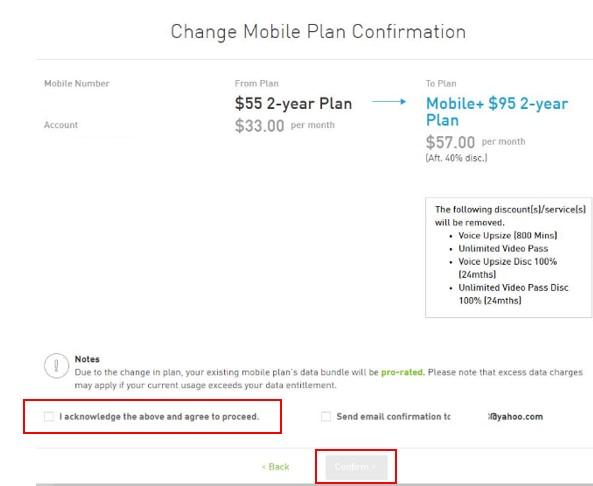
Task: Select the Voice Upsize (800 Mins) item
Action: [508, 235]
